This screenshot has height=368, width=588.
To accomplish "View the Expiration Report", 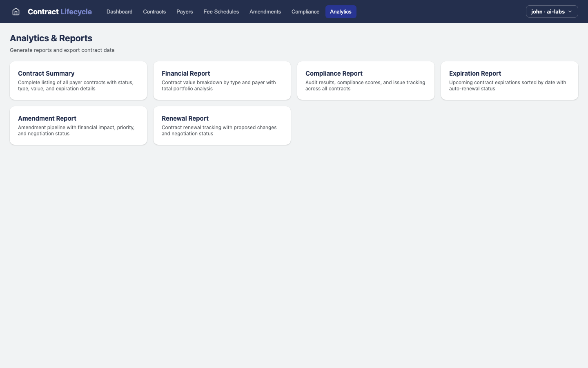I will [509, 81].
